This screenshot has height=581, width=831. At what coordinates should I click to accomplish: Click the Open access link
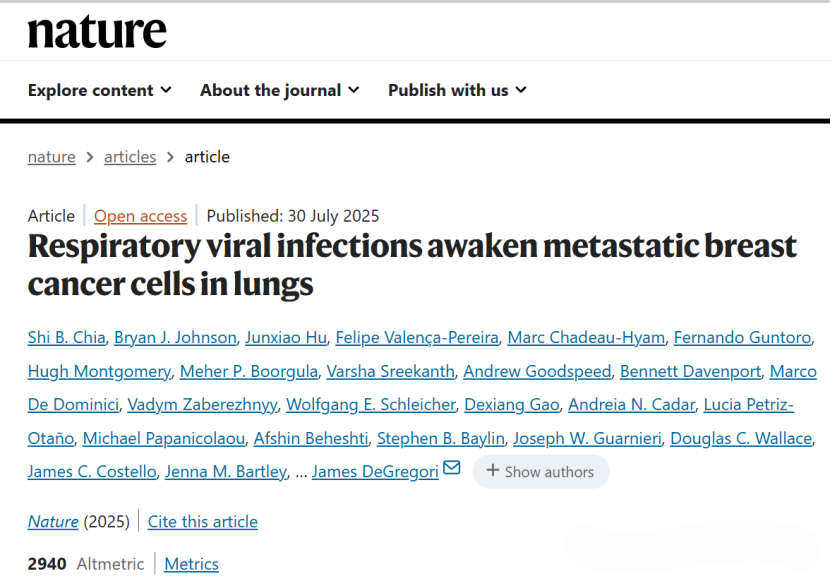pos(140,216)
